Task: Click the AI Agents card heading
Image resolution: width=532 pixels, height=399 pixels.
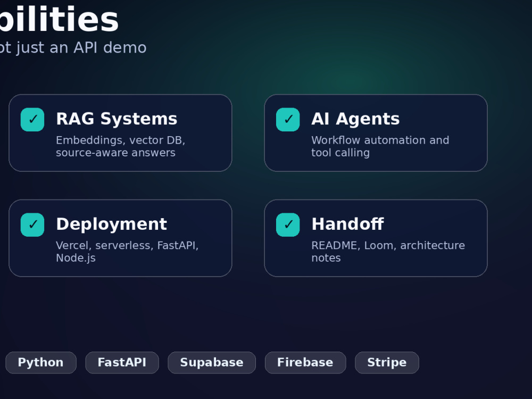Action: point(355,119)
